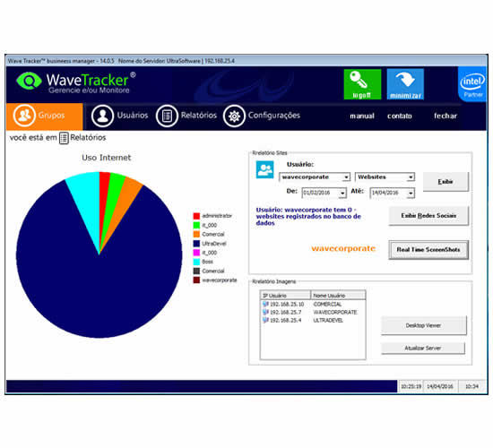Screen dimensions: 493x448
Task: Select the ULTRADEVEL user row name
Action: (328, 321)
